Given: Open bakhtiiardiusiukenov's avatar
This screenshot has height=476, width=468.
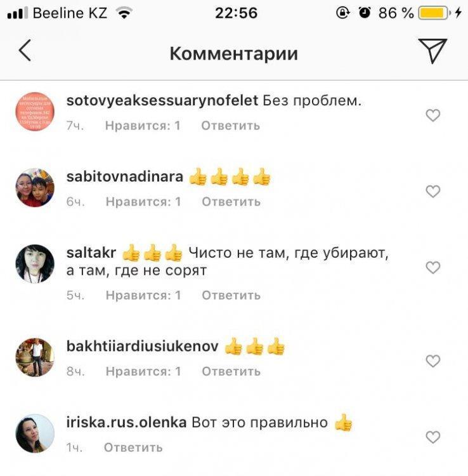Looking at the screenshot, I should [x=35, y=357].
